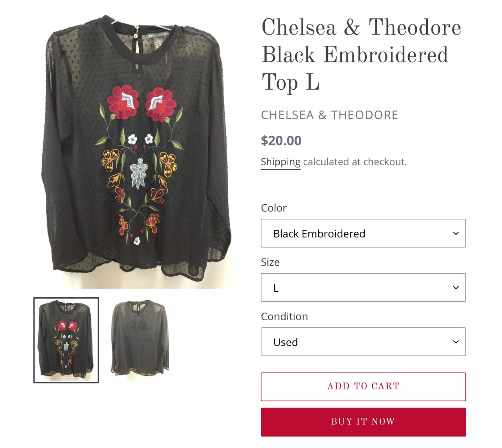Open the Shipping policy link

click(281, 162)
